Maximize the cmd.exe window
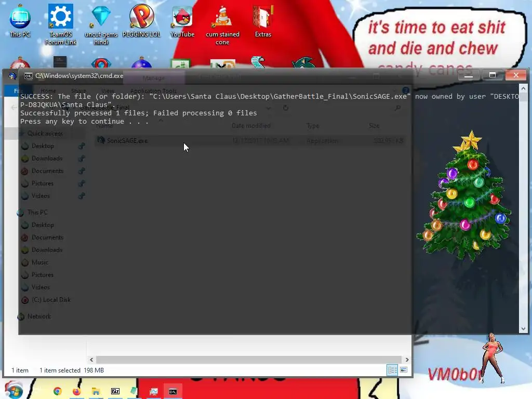Viewport: 532px width, 399px height. (493, 75)
